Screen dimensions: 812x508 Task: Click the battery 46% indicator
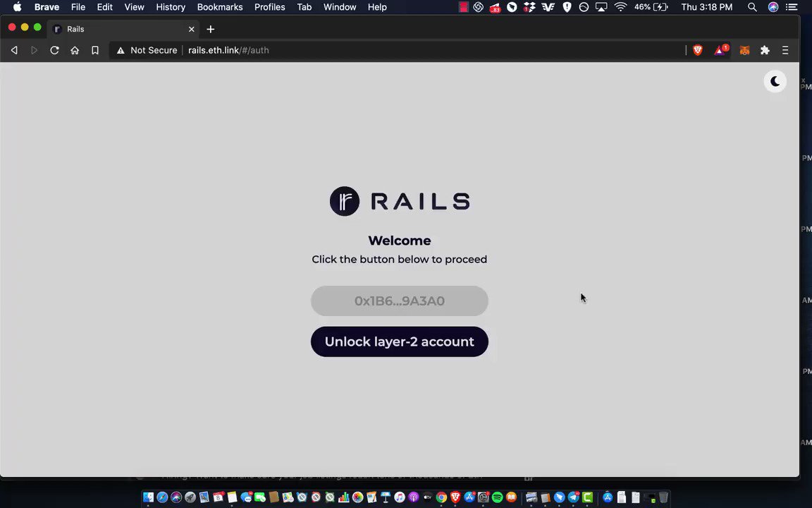651,7
